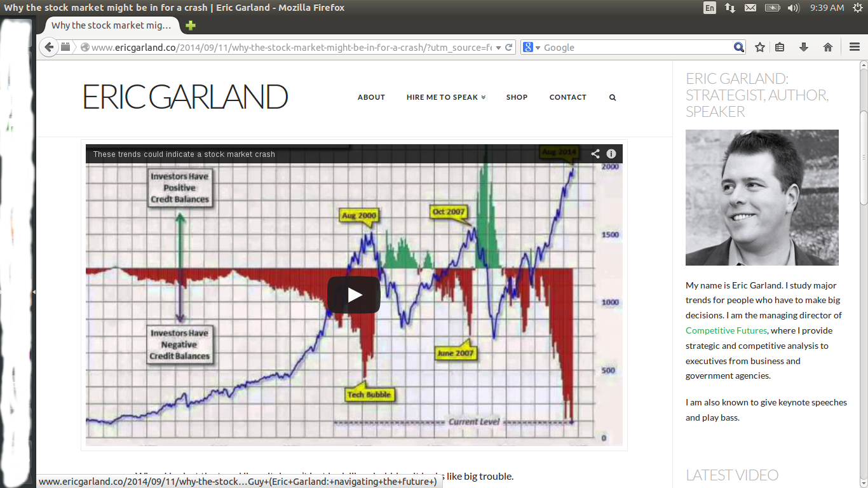Open the SHOP page
The image size is (868, 488).
click(x=517, y=97)
